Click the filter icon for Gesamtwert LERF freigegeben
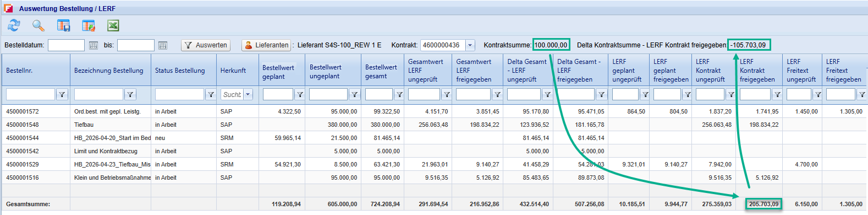 497,94
